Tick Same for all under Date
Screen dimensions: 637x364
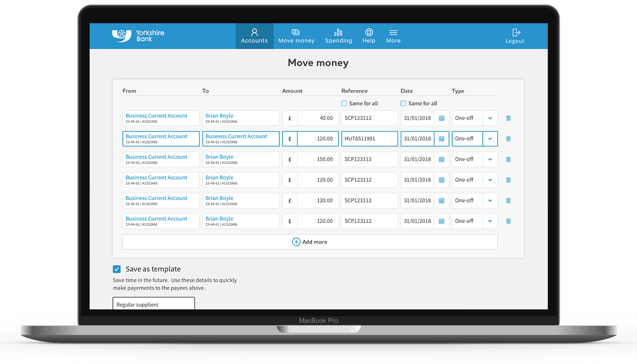tap(404, 103)
